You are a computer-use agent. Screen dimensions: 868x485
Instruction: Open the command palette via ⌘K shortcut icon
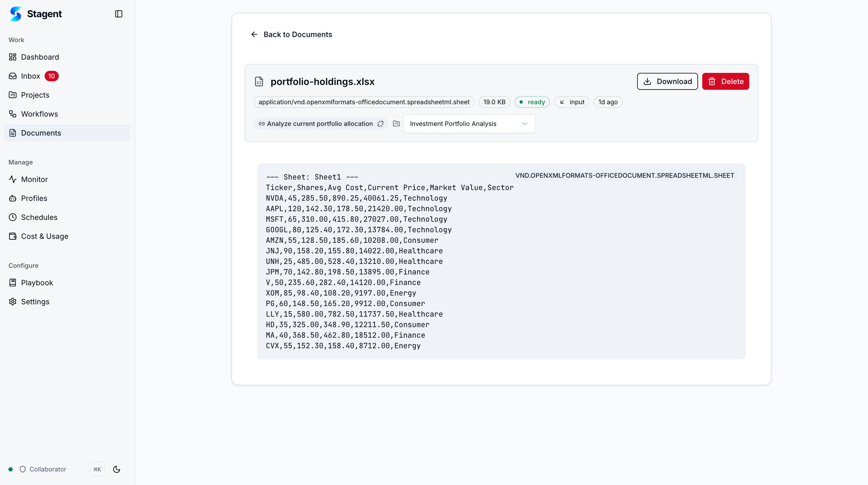97,469
